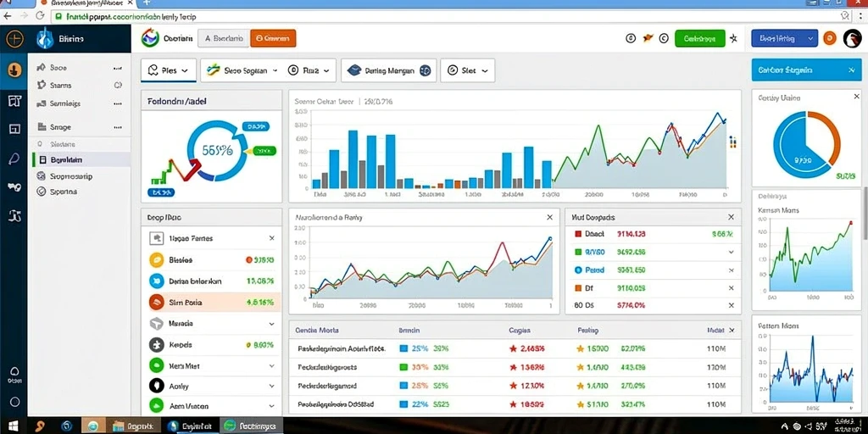Select the feather pen icon in left rail
868x434 pixels.
[14, 159]
